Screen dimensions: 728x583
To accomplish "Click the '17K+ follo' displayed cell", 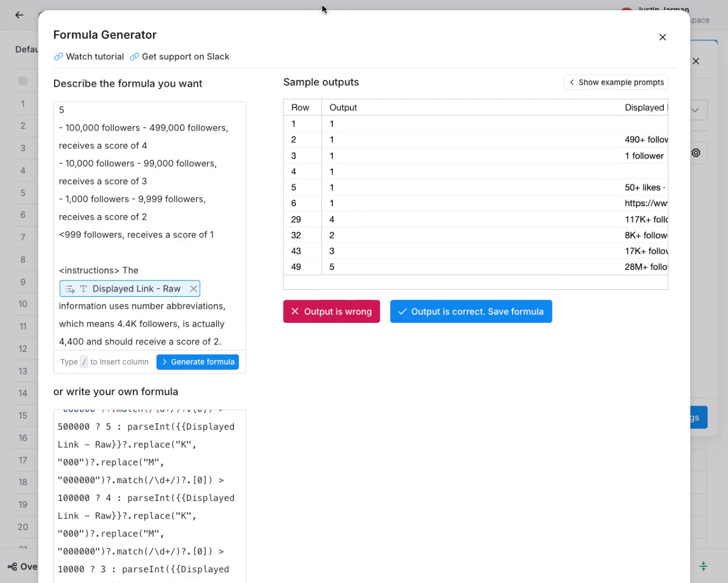I will click(646, 251).
